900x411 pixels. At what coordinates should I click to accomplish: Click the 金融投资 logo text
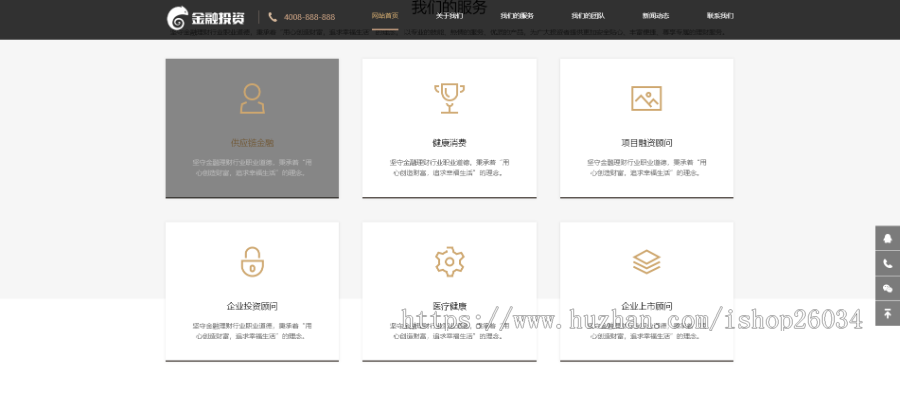[218, 18]
